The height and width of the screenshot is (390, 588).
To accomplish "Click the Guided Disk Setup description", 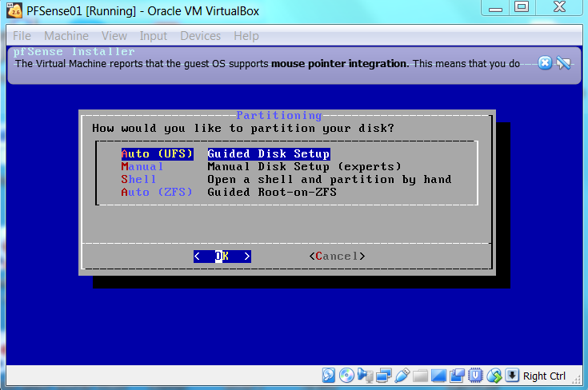I will 269,154.
